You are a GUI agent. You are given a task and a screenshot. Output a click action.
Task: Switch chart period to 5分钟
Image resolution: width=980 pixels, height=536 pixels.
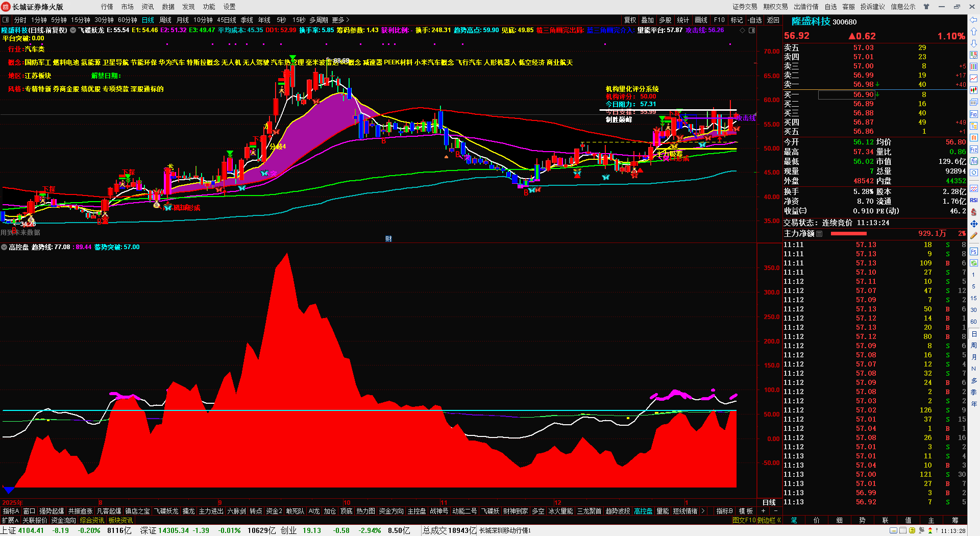click(59, 20)
